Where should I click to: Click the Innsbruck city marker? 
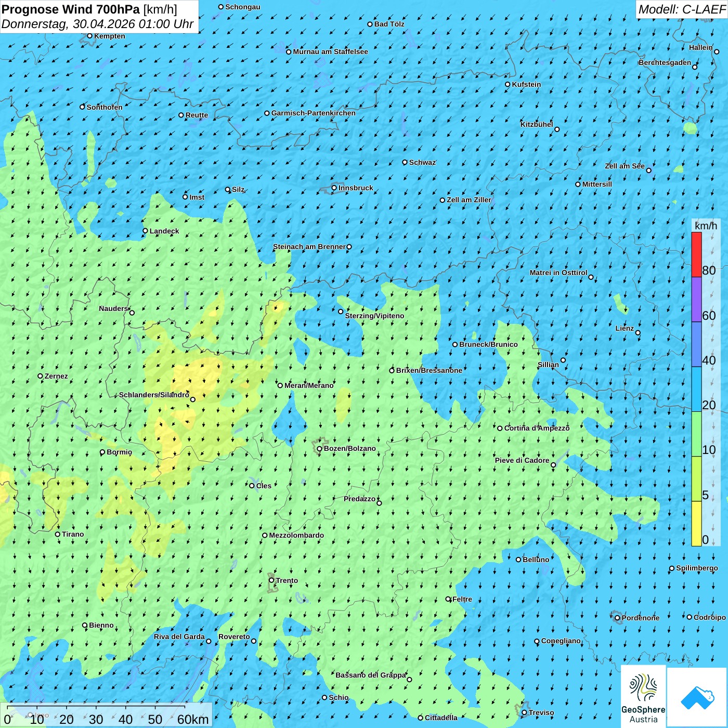(x=334, y=188)
